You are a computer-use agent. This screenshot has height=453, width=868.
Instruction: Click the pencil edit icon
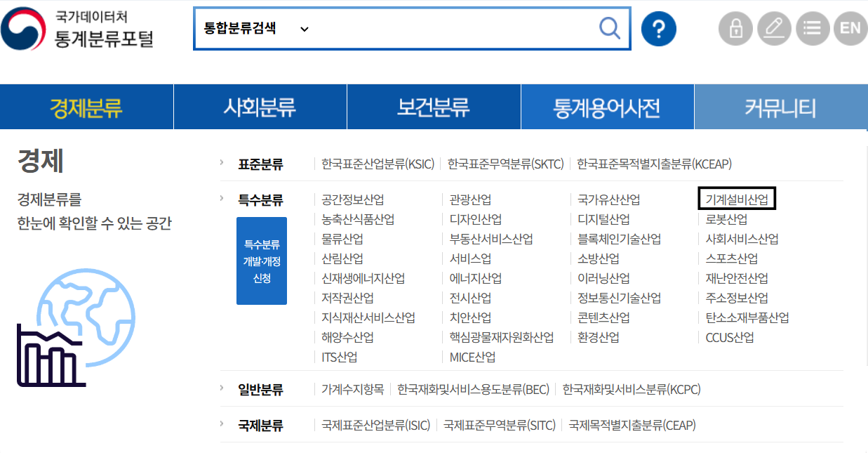(774, 29)
